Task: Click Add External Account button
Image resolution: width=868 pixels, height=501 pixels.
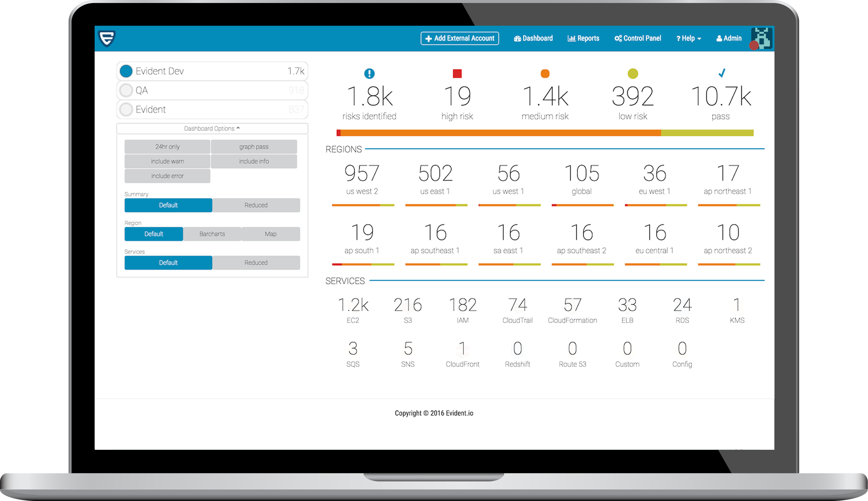Action: (x=460, y=38)
